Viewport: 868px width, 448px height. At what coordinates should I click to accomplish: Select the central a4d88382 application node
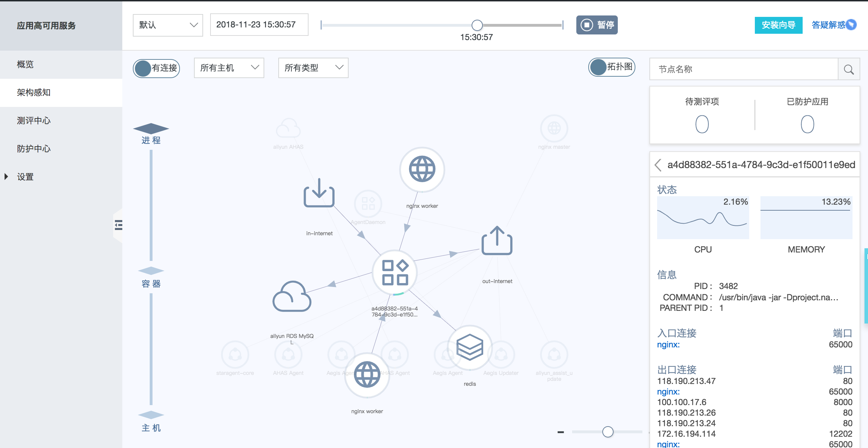click(x=395, y=273)
